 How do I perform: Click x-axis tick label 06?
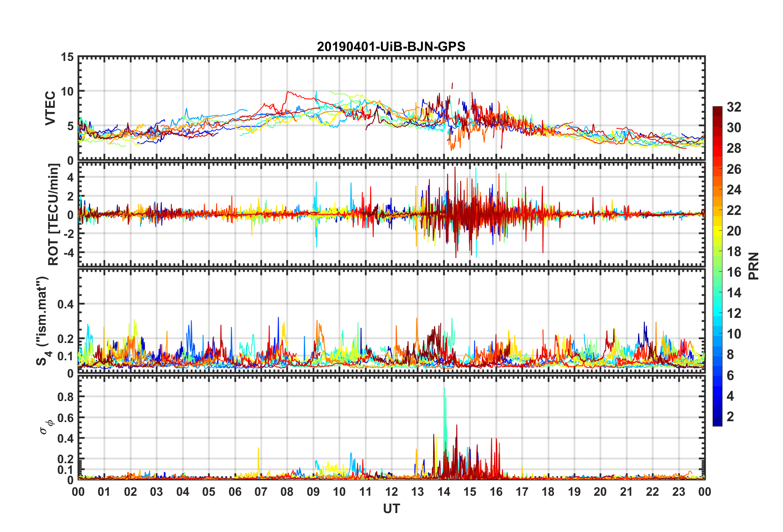tap(235, 492)
